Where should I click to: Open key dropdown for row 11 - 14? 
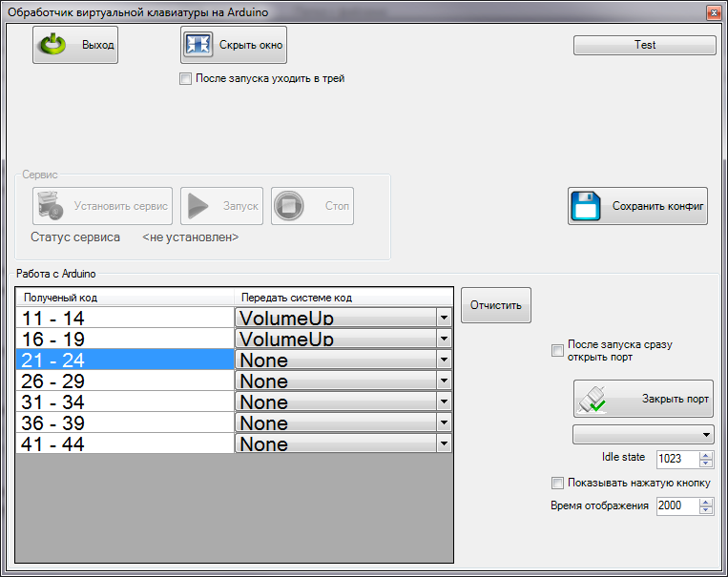tap(444, 317)
